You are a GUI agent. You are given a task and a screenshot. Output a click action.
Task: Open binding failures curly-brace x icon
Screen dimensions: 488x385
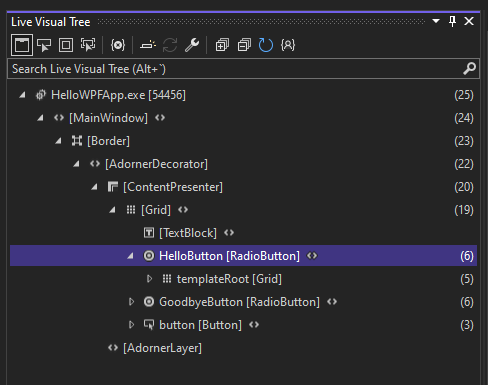click(118, 45)
